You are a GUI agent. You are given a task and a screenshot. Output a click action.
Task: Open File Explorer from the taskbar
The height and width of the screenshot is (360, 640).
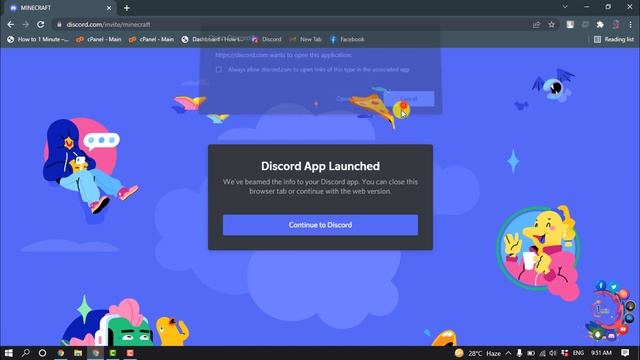[x=78, y=353]
